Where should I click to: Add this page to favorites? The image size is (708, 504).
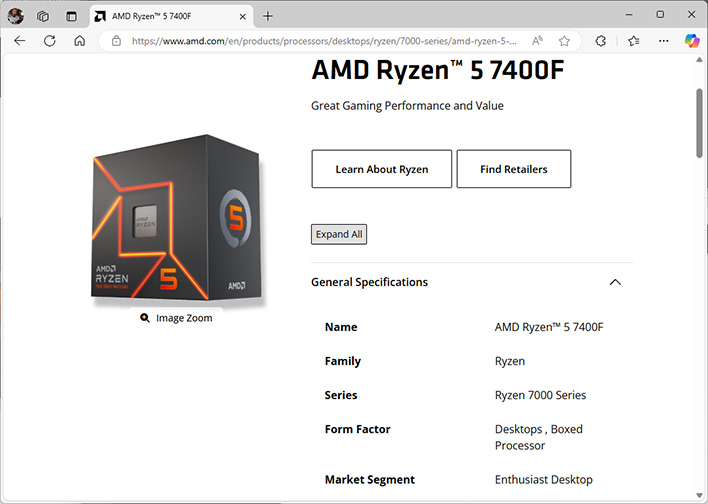click(x=564, y=41)
